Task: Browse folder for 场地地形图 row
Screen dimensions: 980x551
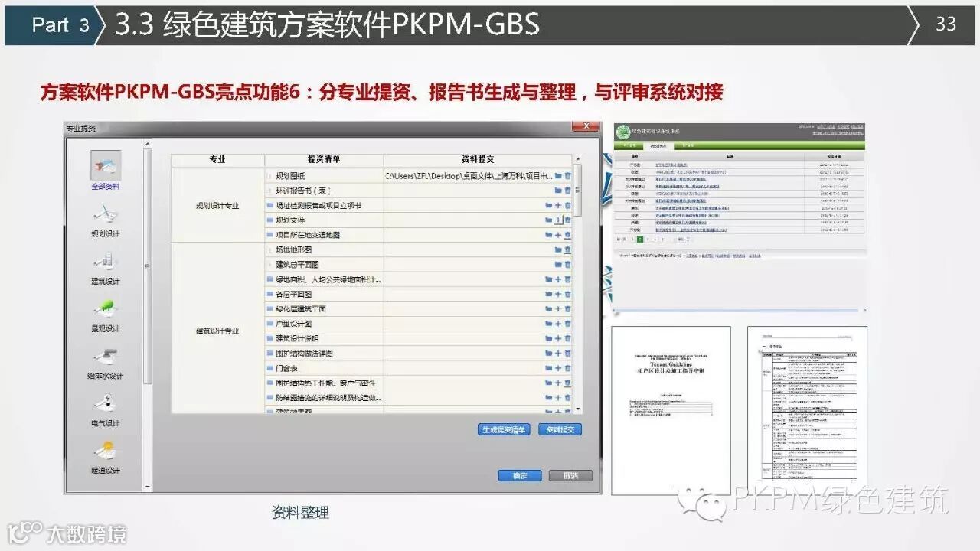Action: [558, 249]
